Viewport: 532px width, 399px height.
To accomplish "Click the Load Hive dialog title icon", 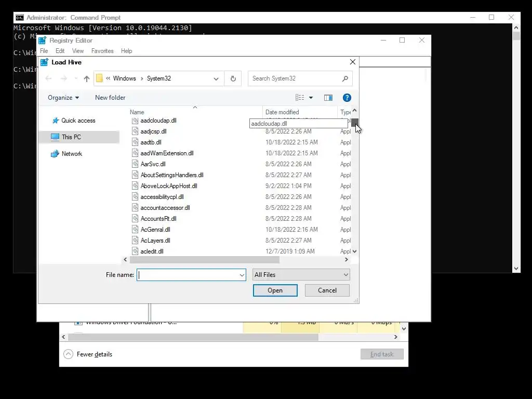I will (x=45, y=62).
